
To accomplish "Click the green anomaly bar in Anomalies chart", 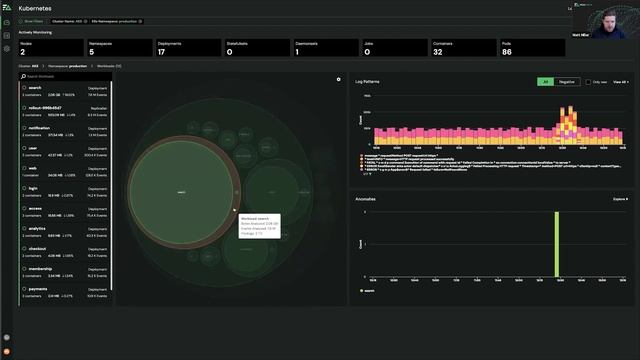I will pos(557,244).
